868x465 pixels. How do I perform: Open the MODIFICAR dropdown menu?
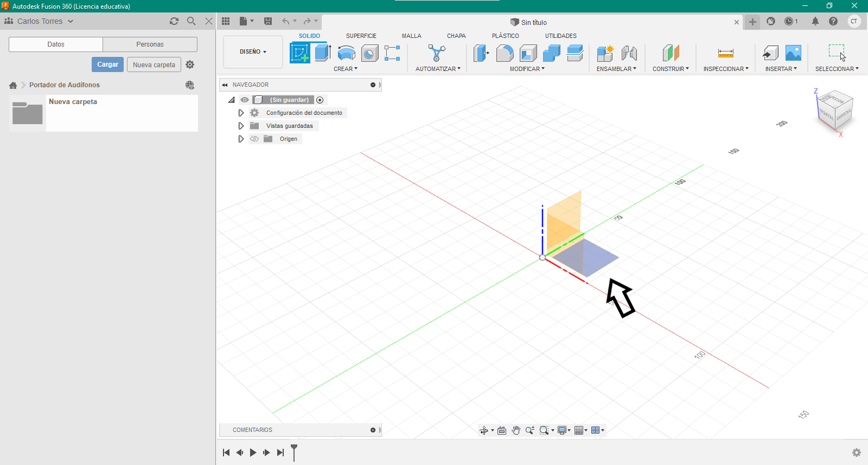(527, 69)
